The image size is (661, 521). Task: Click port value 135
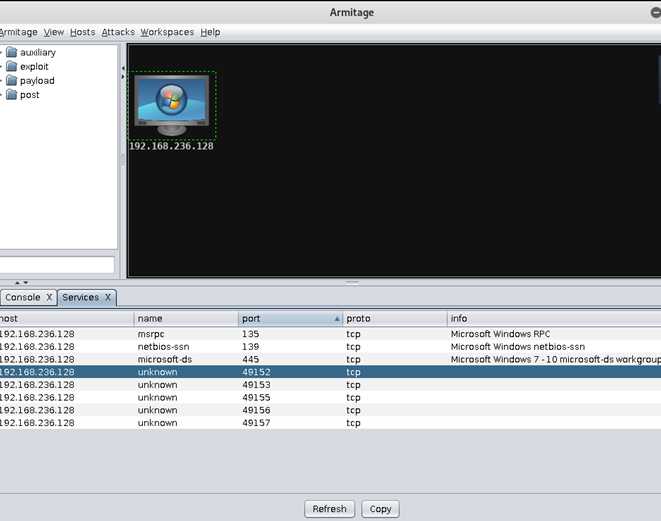point(250,334)
